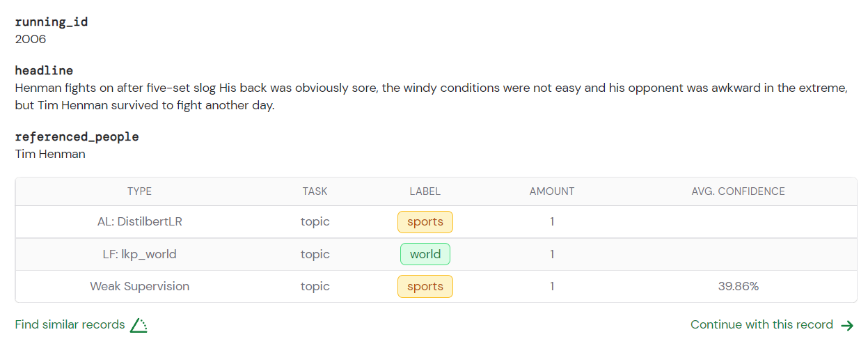Screen dimensions: 868x339
Task: Click the AVG. CONFIDENCE column header
Action: click(739, 191)
